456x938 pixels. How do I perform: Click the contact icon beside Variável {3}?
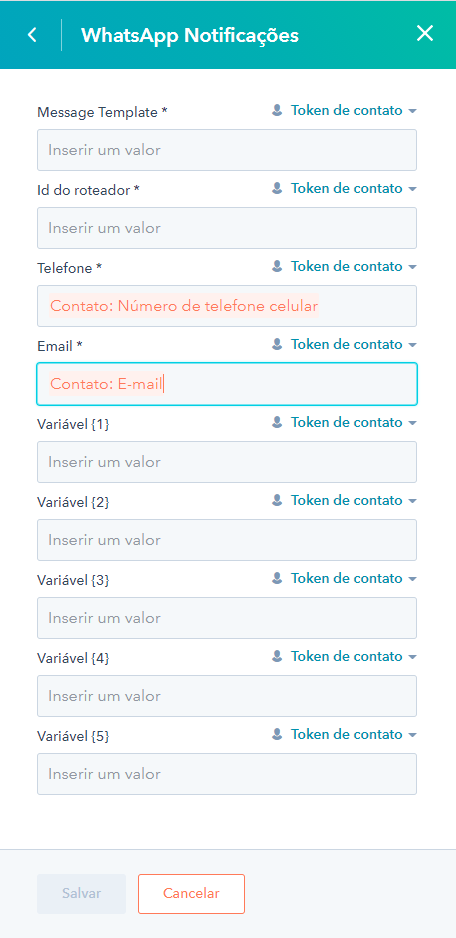pyautogui.click(x=277, y=578)
